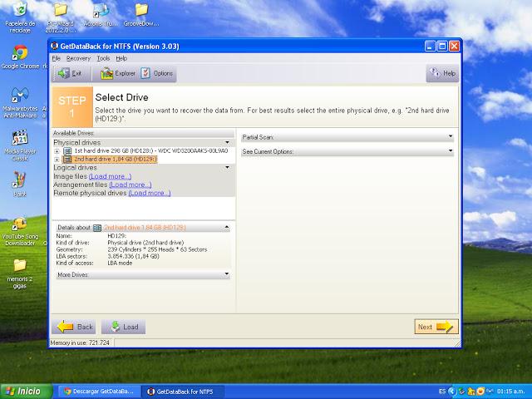Click Load more link for Image files

click(111, 176)
